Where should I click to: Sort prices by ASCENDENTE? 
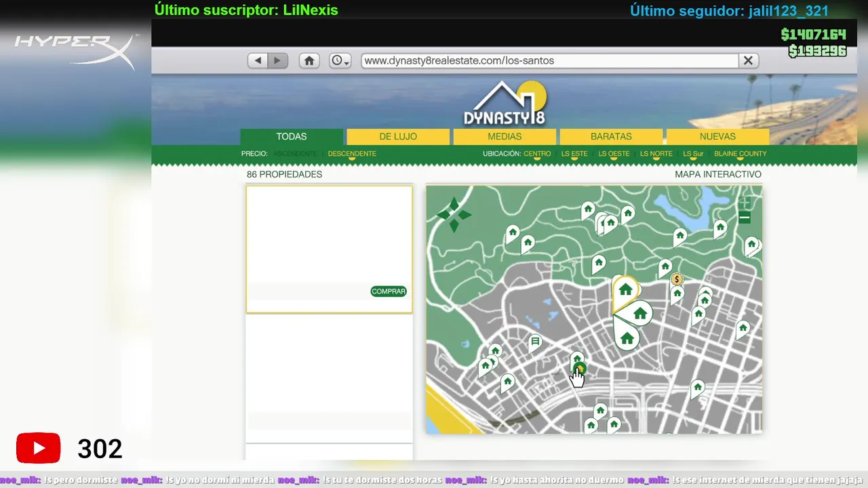point(294,154)
